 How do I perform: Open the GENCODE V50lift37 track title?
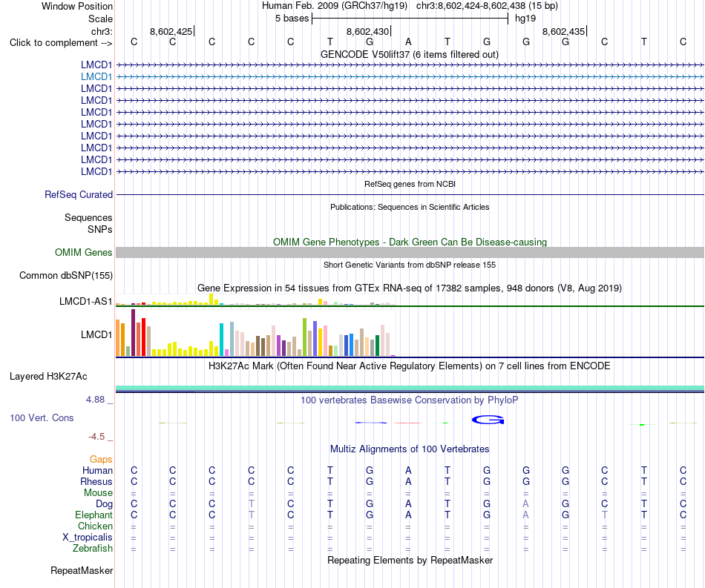pos(409,54)
